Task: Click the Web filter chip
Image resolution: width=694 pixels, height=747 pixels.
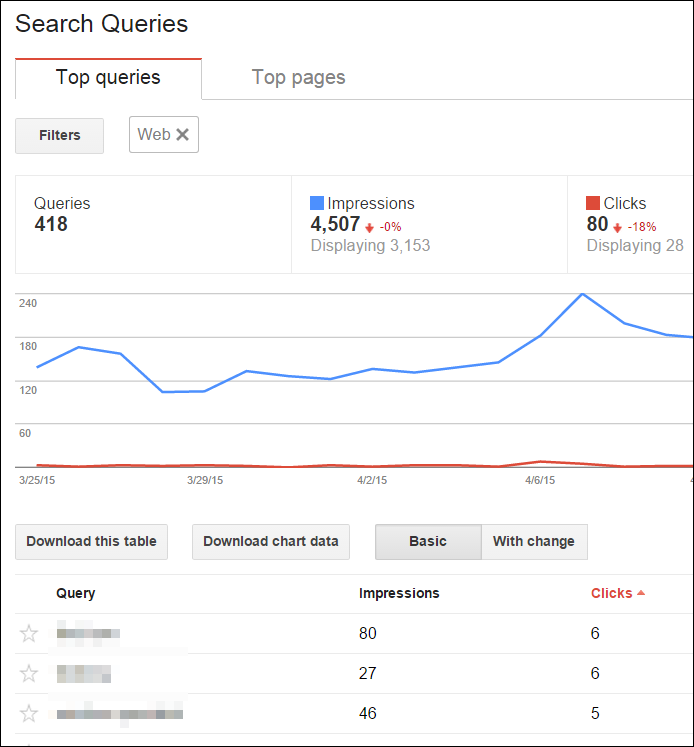Action: point(164,134)
